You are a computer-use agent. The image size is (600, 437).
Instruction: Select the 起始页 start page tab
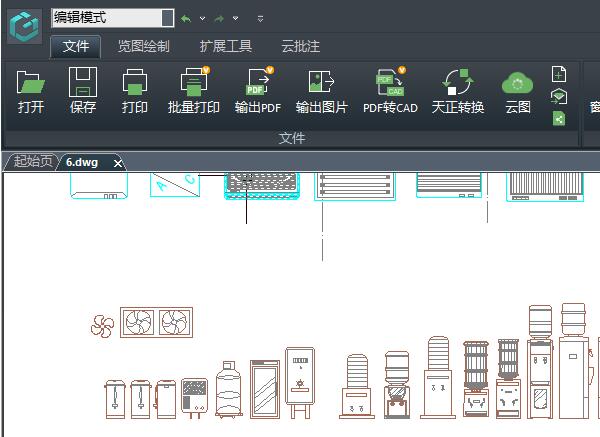(x=32, y=162)
